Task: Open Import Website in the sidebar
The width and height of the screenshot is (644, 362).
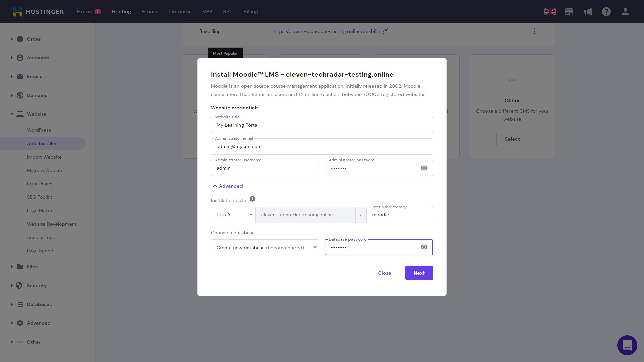Action: click(x=44, y=157)
